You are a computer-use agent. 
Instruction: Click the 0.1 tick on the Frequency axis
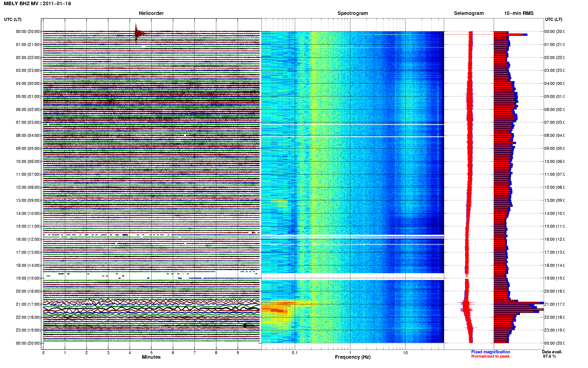click(295, 353)
